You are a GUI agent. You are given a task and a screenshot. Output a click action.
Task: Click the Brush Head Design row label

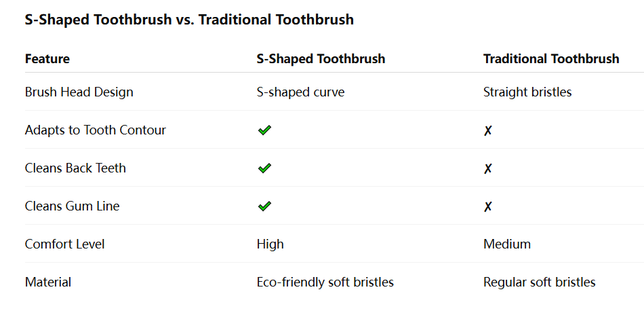(79, 92)
